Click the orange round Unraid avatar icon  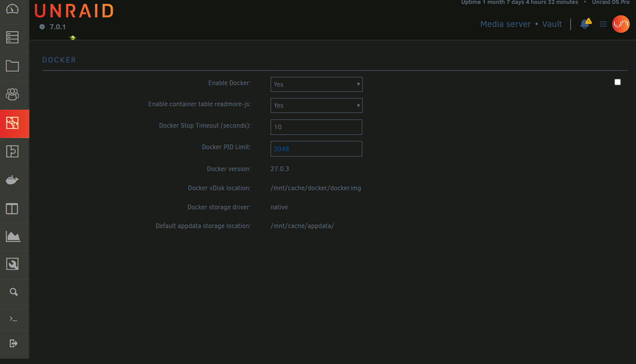pyautogui.click(x=621, y=24)
